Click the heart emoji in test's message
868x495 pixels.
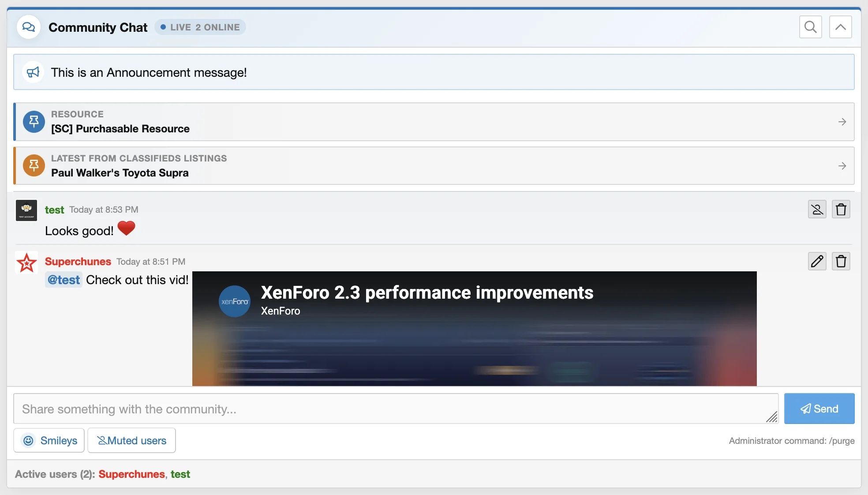(x=126, y=229)
